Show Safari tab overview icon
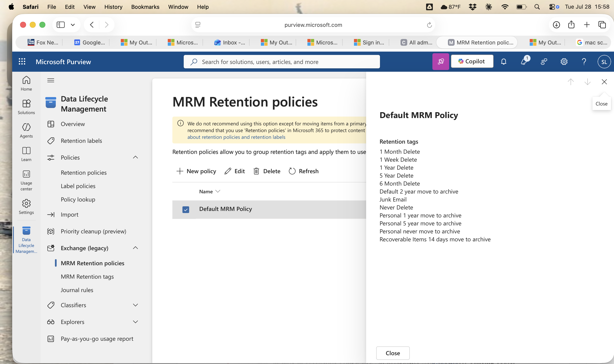The image size is (614, 364). coord(602,25)
